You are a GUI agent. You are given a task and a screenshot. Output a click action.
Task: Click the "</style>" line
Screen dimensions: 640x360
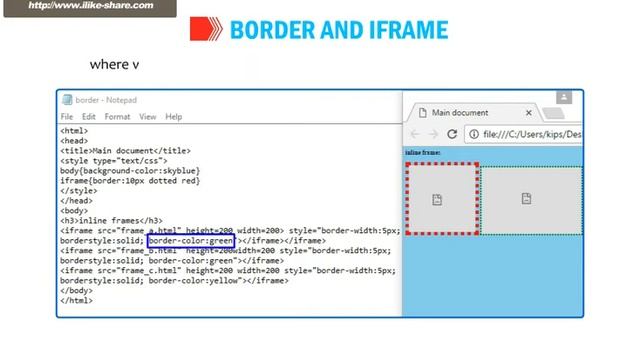coord(78,191)
